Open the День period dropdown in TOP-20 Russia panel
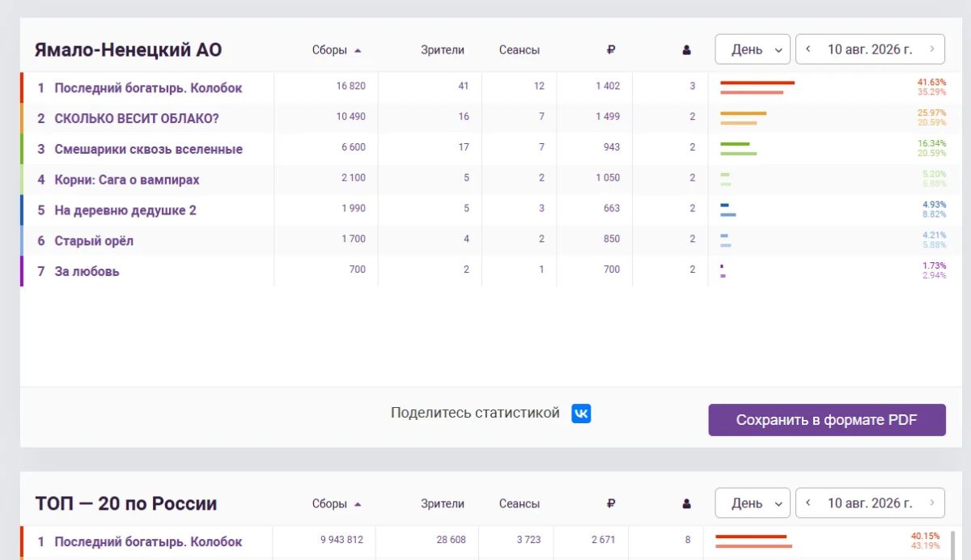971x560 pixels. click(753, 503)
